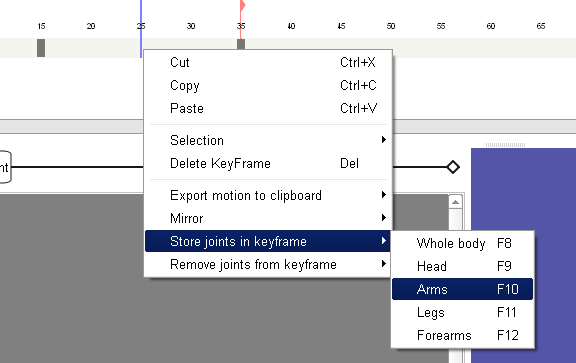
Task: Store Legs joints in keyframe
Action: [x=462, y=312]
